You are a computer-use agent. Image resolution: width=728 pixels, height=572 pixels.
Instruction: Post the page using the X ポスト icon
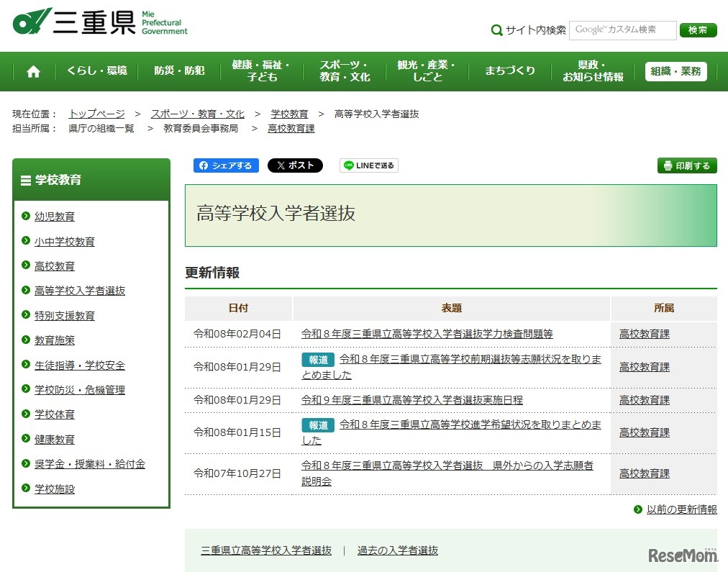[x=295, y=165]
